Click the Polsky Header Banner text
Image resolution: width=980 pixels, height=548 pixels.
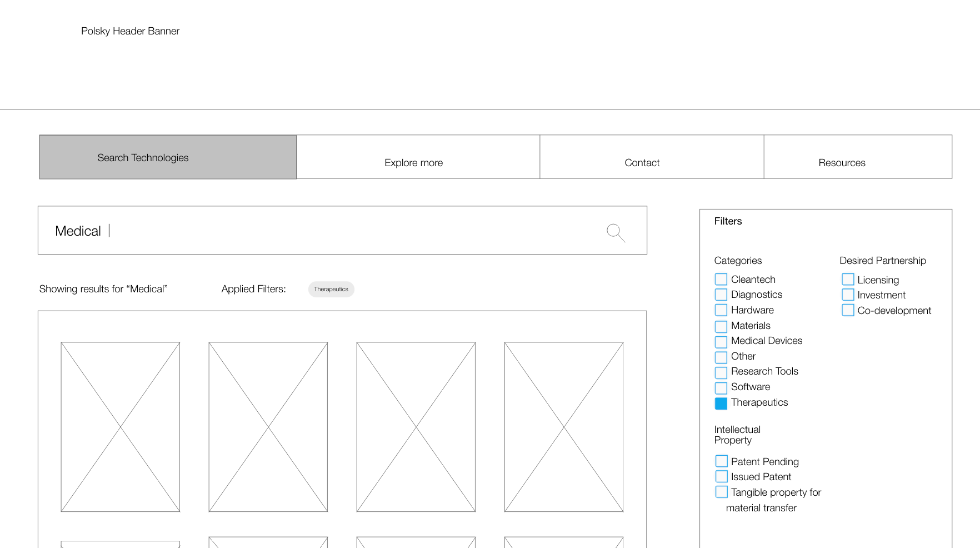pos(130,31)
